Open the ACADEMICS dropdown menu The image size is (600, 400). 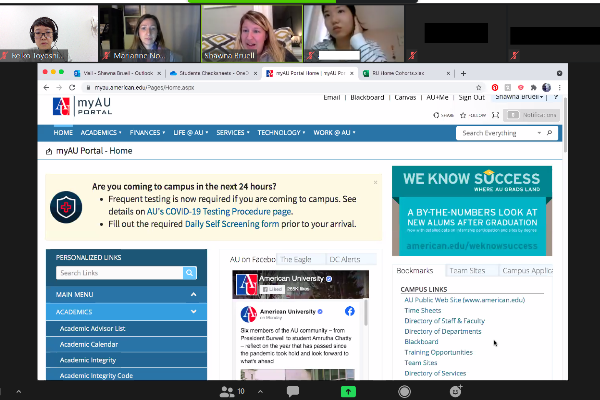(x=101, y=132)
